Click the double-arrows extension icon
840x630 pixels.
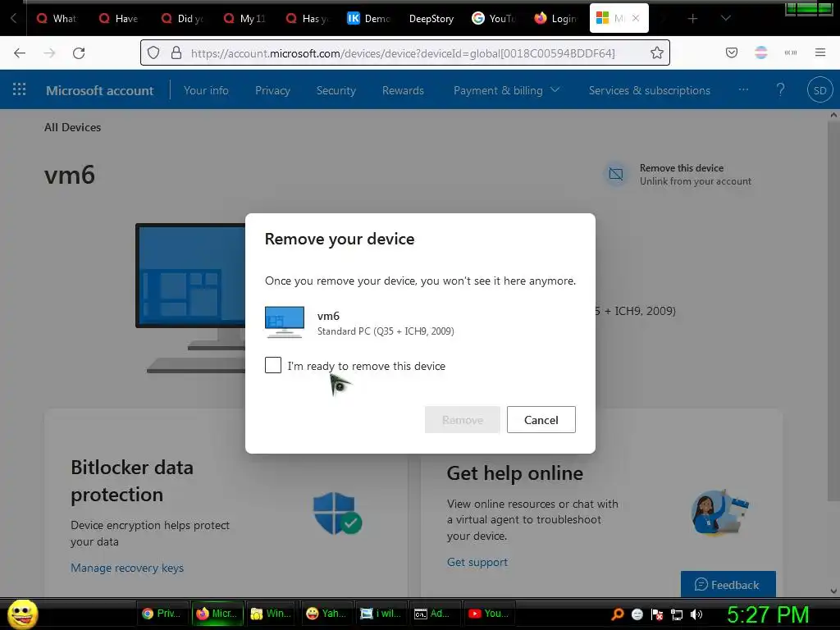790,52
